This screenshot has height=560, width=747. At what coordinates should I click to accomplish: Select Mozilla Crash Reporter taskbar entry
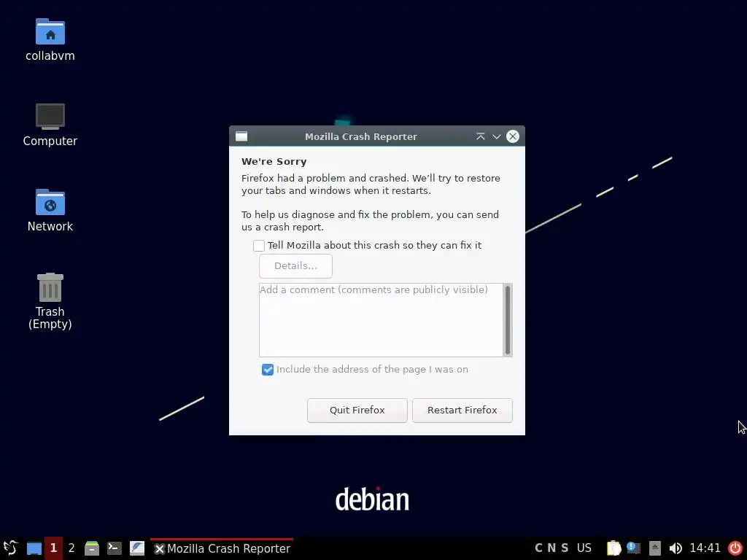222,548
